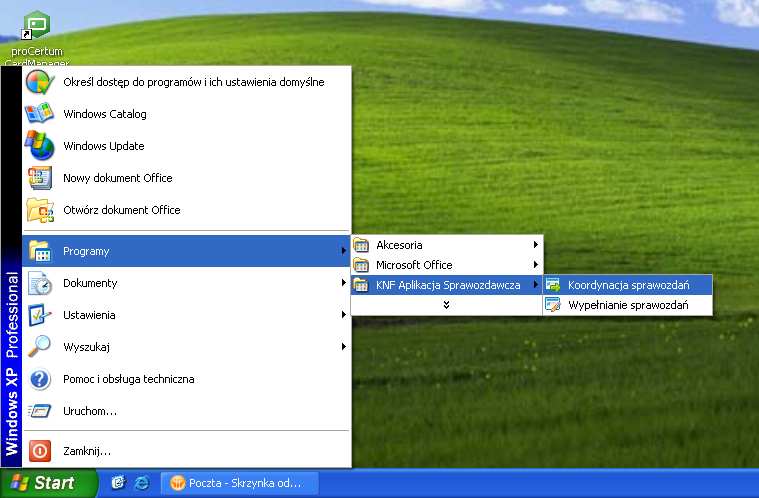
Task: Click the Uruchom run icon
Action: pyautogui.click(x=40, y=411)
